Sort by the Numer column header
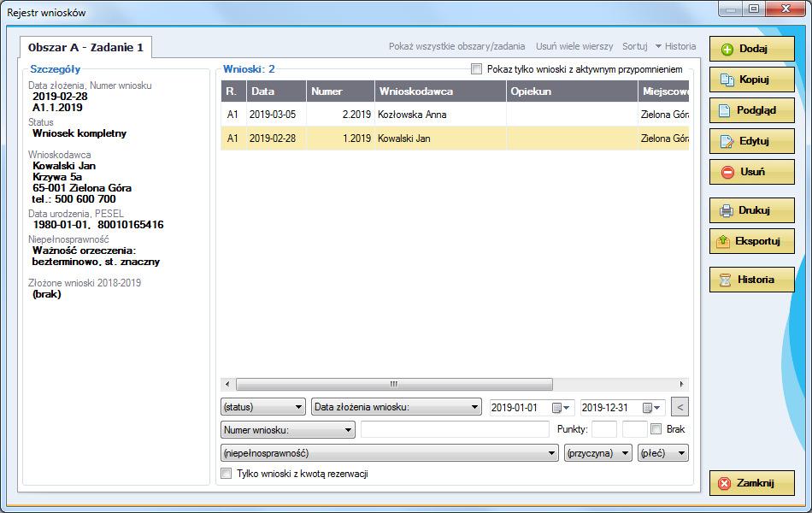Screen dimensions: 812x513 click(x=340, y=91)
